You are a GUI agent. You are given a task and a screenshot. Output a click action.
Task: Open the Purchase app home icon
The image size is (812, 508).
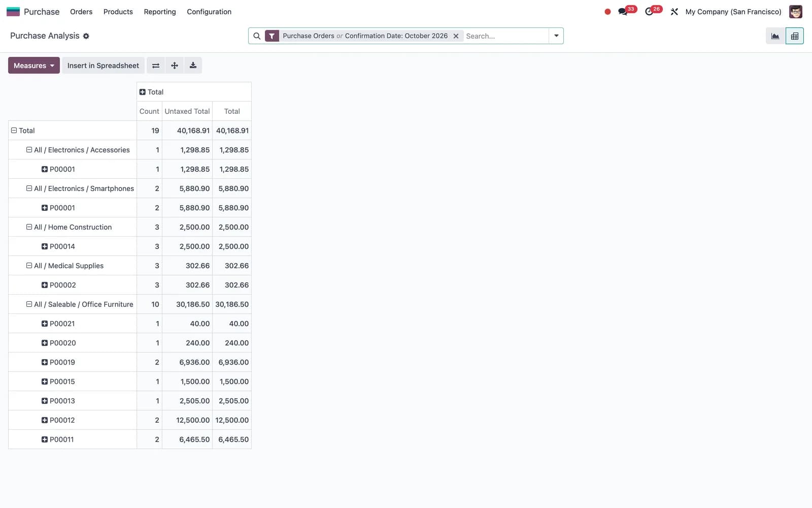pyautogui.click(x=13, y=12)
